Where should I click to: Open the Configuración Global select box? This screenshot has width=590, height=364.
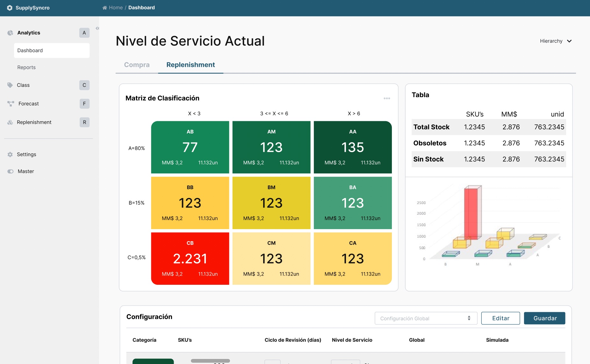pyautogui.click(x=426, y=318)
